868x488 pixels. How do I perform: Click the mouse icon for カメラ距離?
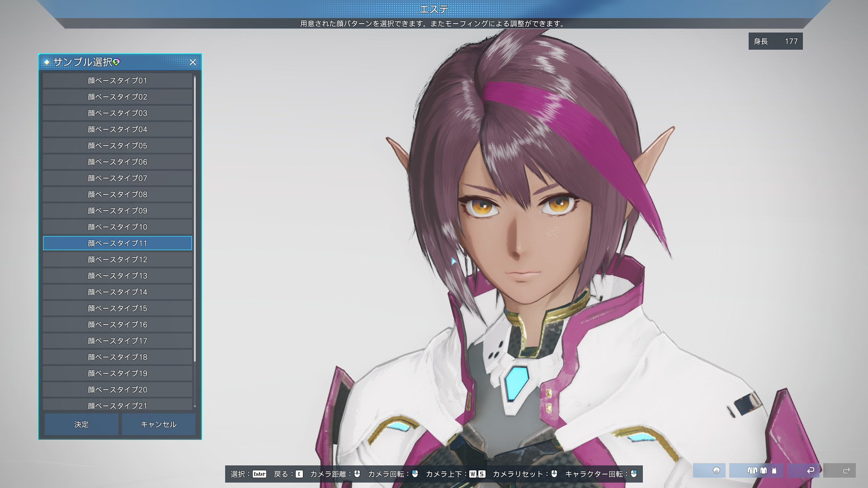357,474
